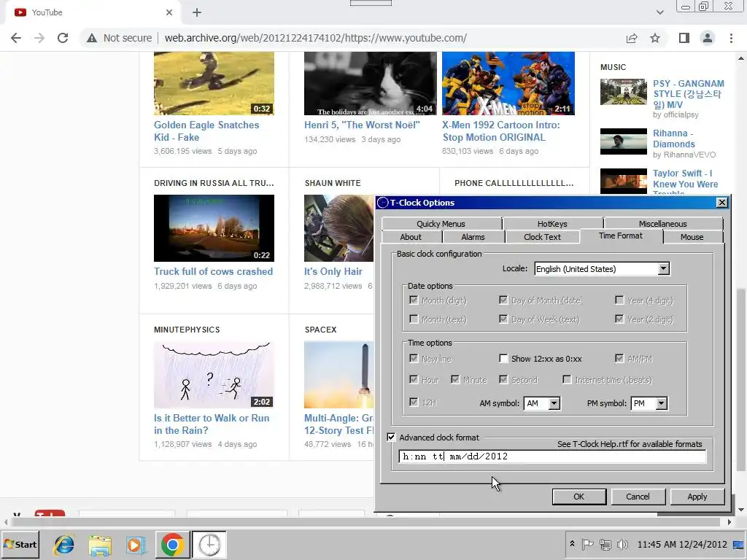This screenshot has width=747, height=560.
Task: Open Golden Eagle Snatches Kid video link
Action: (206, 131)
